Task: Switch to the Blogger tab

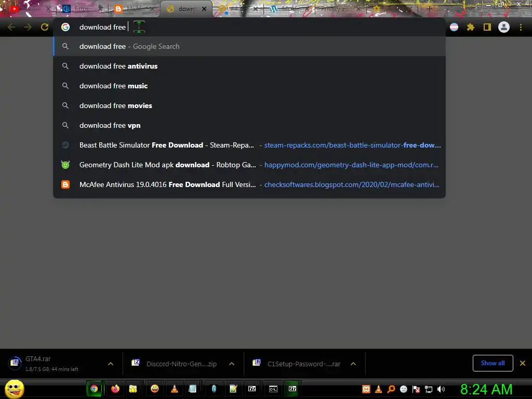Action: pos(134,9)
